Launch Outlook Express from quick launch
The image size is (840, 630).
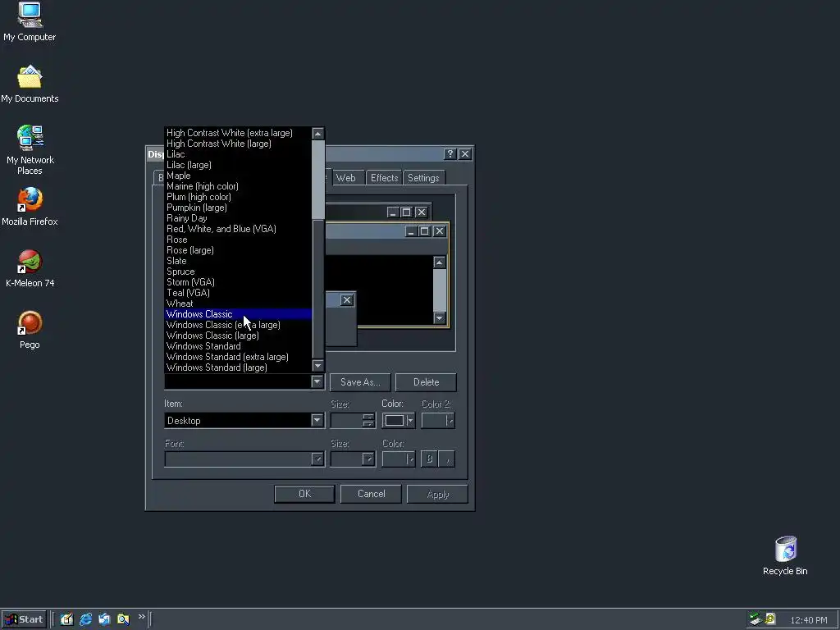click(x=104, y=619)
